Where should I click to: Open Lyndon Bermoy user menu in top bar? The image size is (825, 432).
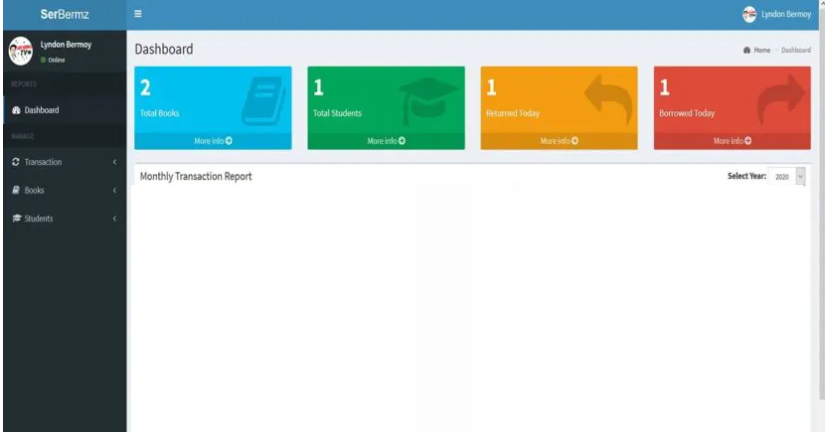(777, 14)
